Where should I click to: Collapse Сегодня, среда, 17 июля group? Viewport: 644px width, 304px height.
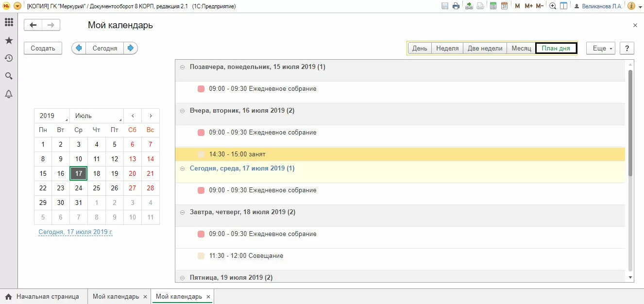click(x=183, y=169)
